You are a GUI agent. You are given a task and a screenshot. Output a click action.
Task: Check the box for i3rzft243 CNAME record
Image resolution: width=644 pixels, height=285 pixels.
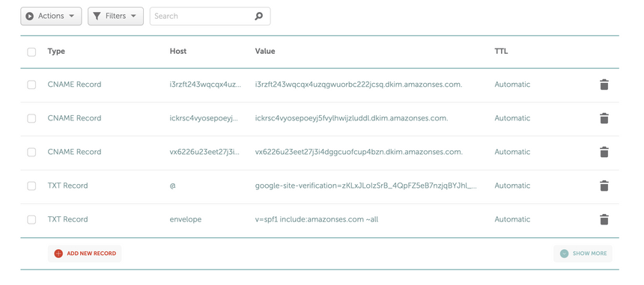tap(31, 85)
